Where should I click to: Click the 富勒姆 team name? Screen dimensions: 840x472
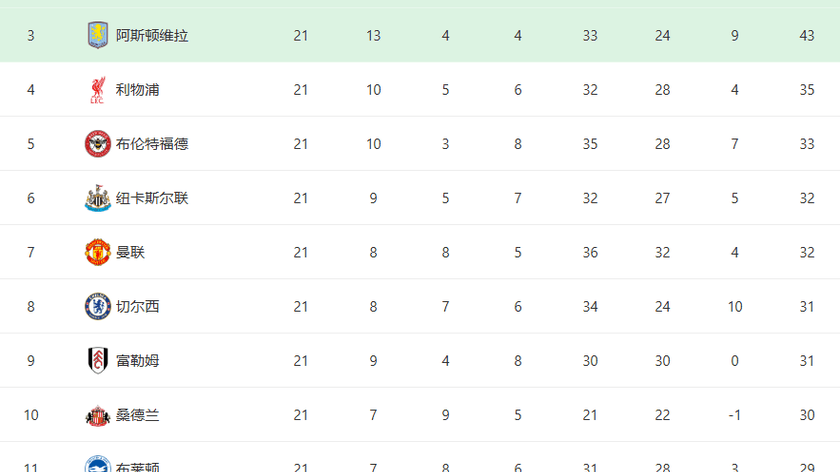point(137,360)
